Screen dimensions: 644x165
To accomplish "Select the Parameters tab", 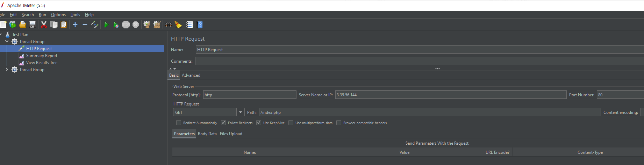I will tap(184, 134).
